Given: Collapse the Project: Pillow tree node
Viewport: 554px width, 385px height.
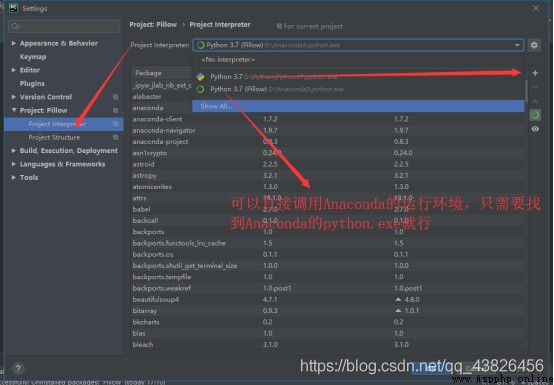Looking at the screenshot, I should [x=14, y=110].
